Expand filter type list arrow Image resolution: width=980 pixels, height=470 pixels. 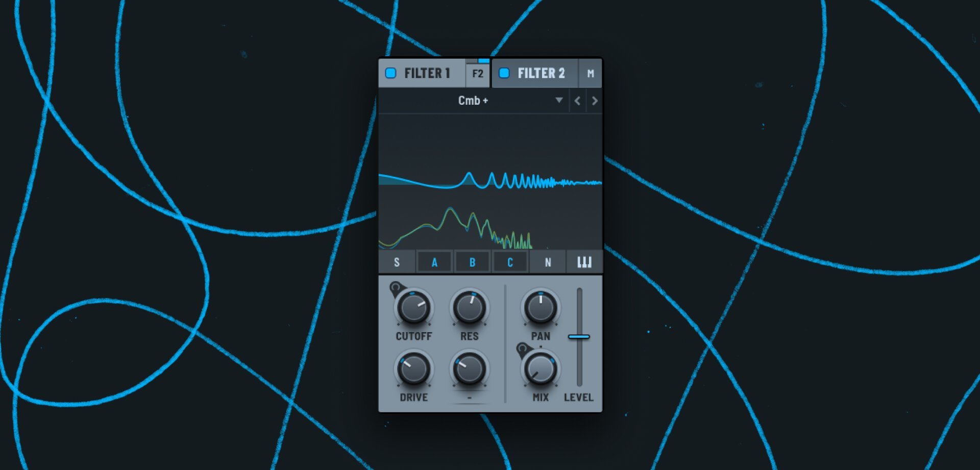point(559,100)
